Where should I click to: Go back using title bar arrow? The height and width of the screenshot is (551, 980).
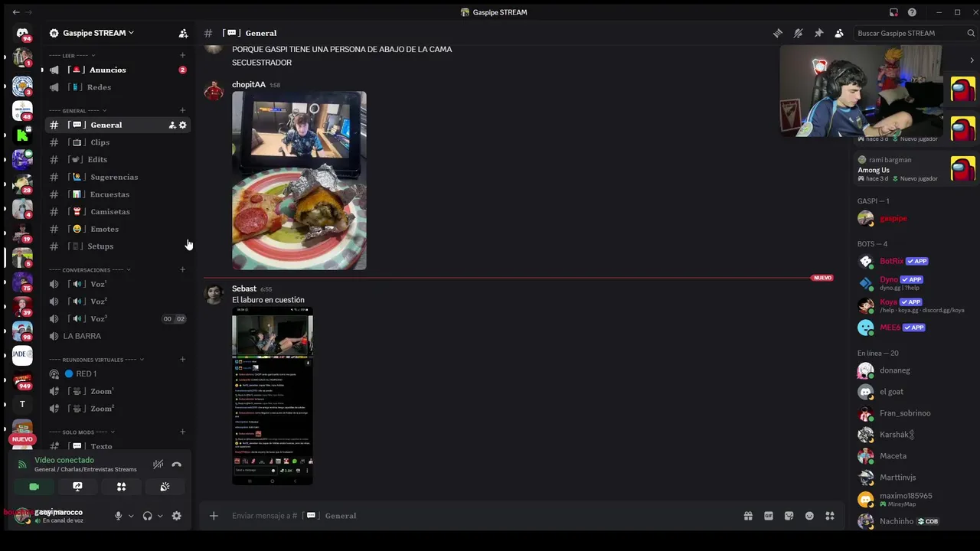[x=16, y=12]
